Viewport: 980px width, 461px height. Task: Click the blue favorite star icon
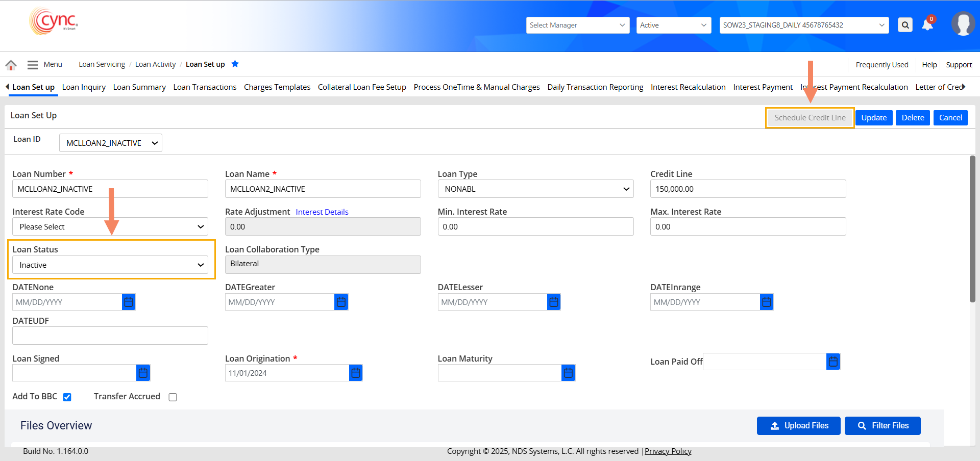pyautogui.click(x=235, y=64)
